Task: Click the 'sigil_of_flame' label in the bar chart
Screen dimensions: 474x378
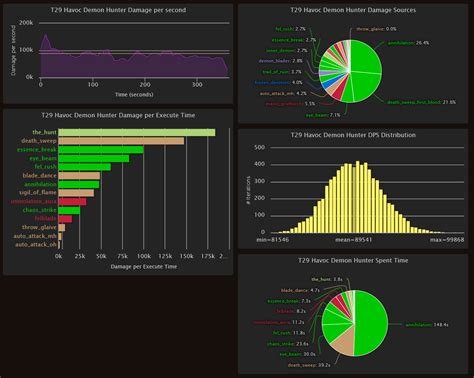Action: point(38,193)
